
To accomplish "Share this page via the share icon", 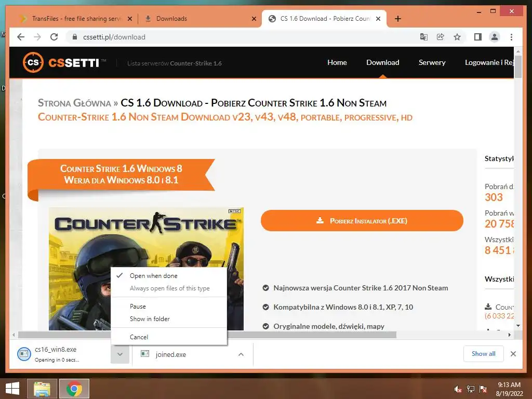I will tap(441, 37).
